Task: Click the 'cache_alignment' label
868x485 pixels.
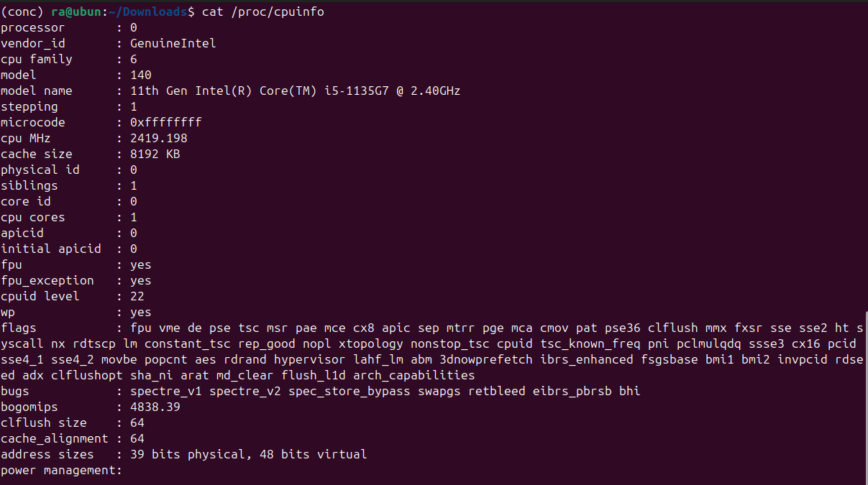Action: pos(54,438)
